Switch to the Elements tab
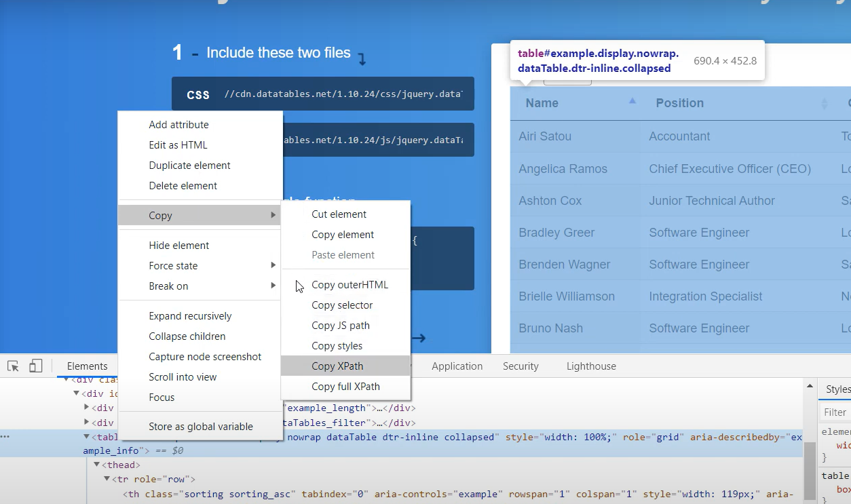 click(87, 366)
